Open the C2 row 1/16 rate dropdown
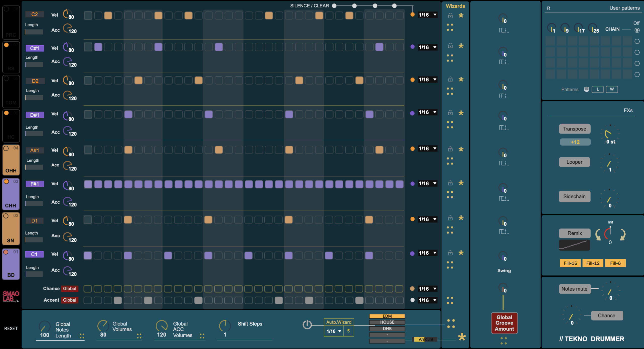 (427, 15)
